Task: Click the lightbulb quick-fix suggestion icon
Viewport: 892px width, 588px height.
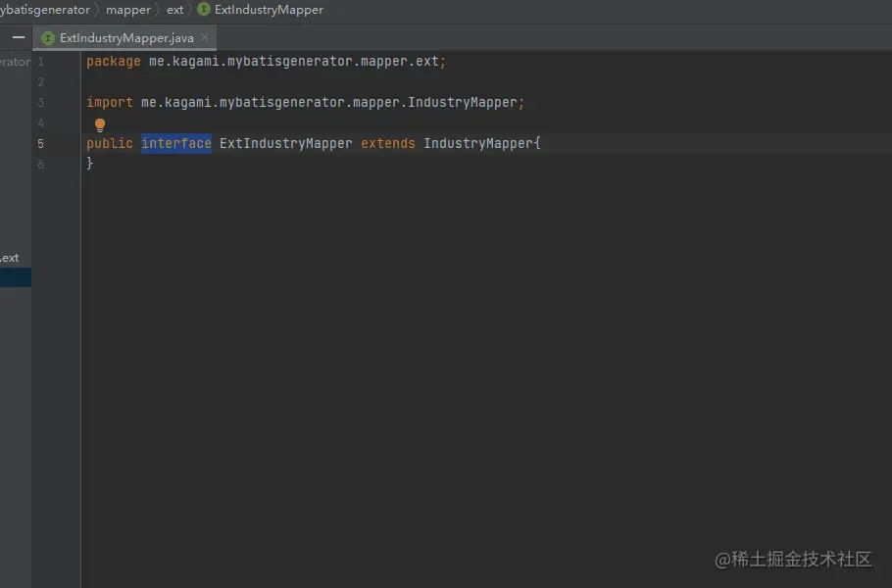Action: (x=99, y=124)
